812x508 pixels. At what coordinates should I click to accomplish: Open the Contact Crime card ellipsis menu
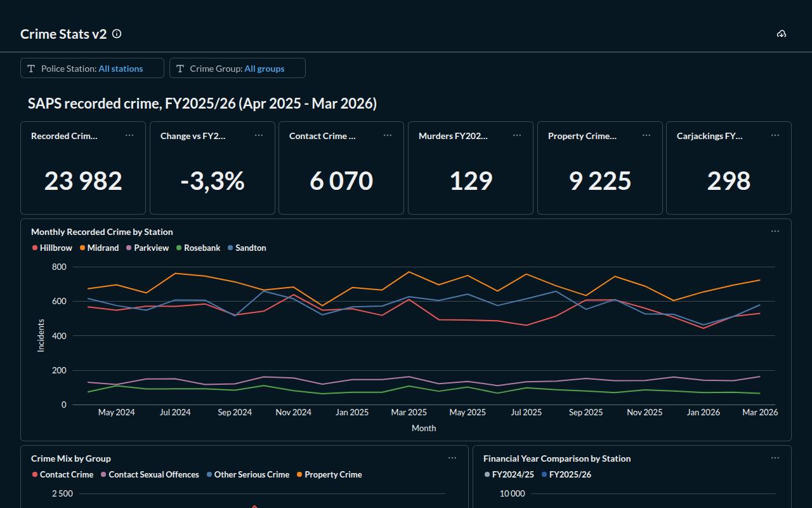pyautogui.click(x=388, y=135)
